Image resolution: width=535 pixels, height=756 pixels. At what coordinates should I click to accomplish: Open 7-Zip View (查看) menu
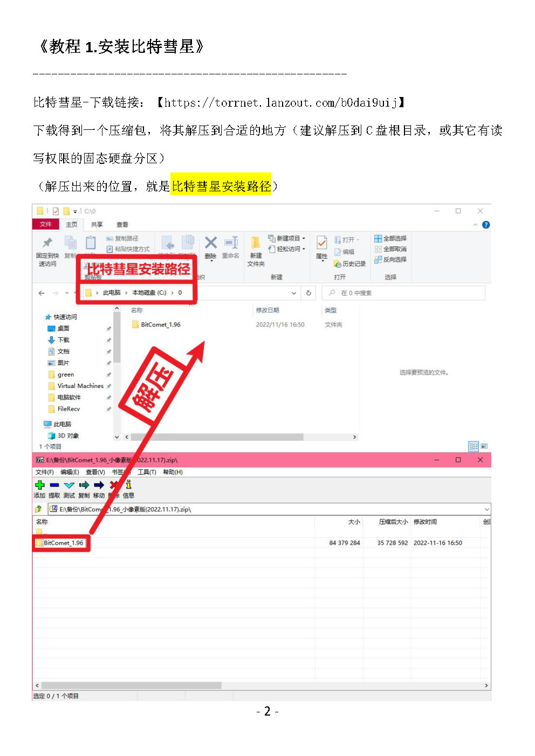95,472
